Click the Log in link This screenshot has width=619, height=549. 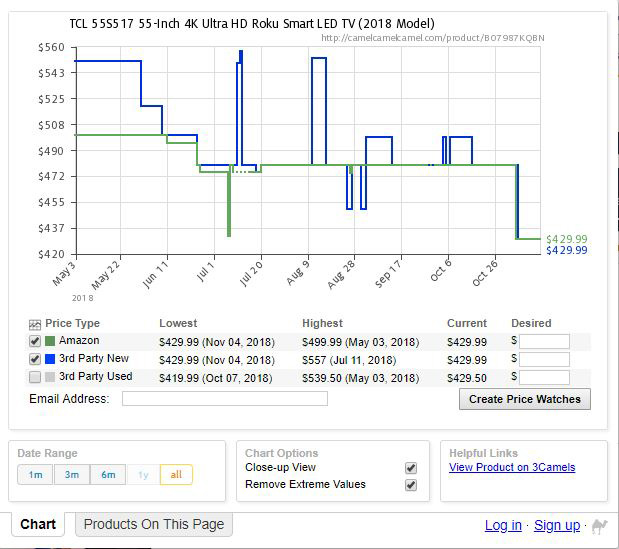pyautogui.click(x=503, y=526)
